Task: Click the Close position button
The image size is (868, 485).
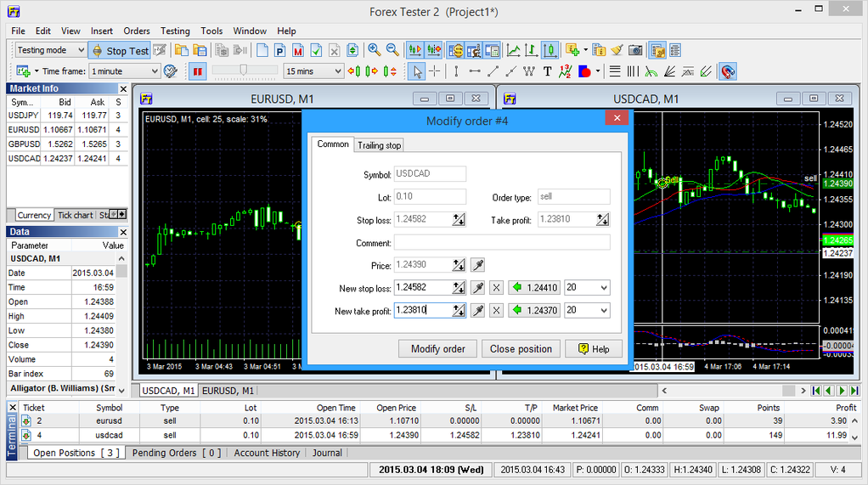Action: (521, 349)
